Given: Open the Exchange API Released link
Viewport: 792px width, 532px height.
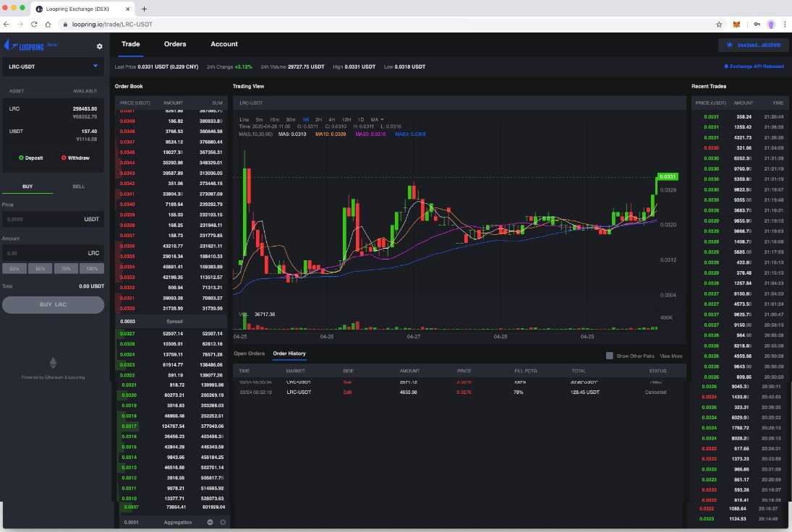Looking at the screenshot, I should click(x=757, y=66).
